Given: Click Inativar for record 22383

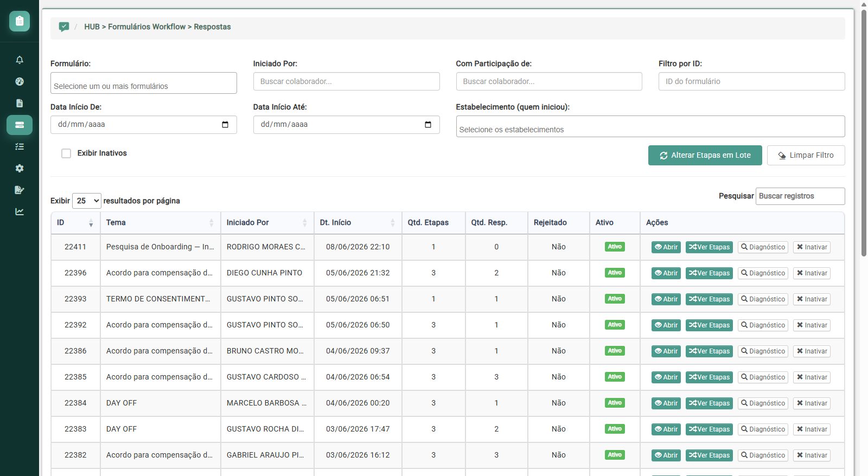Looking at the screenshot, I should point(812,429).
